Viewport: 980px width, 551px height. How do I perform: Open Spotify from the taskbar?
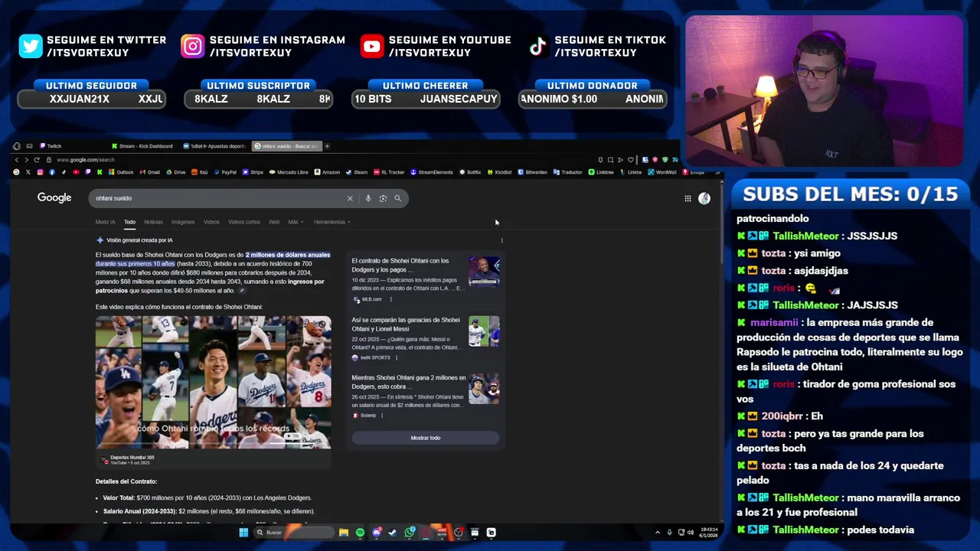[x=360, y=533]
